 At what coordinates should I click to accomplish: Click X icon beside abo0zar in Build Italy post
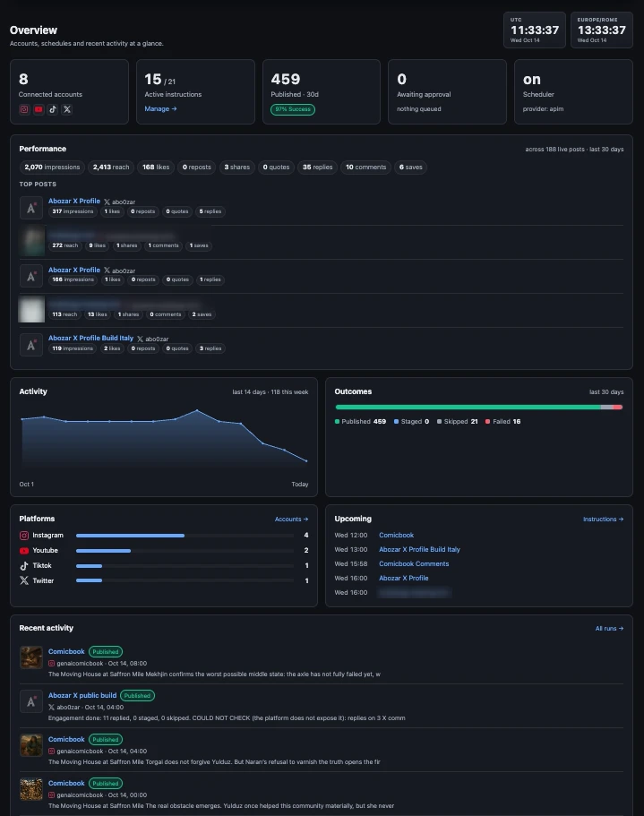click(x=140, y=339)
